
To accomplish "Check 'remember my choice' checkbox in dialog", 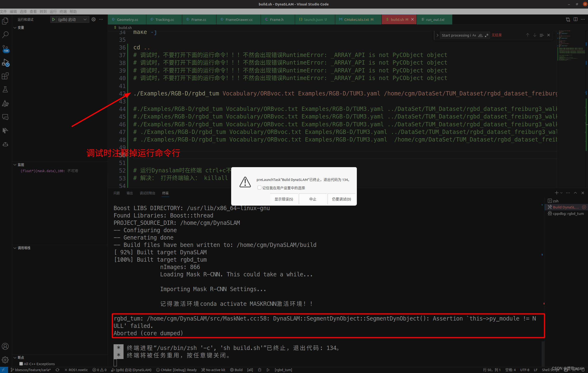I will pos(259,188).
